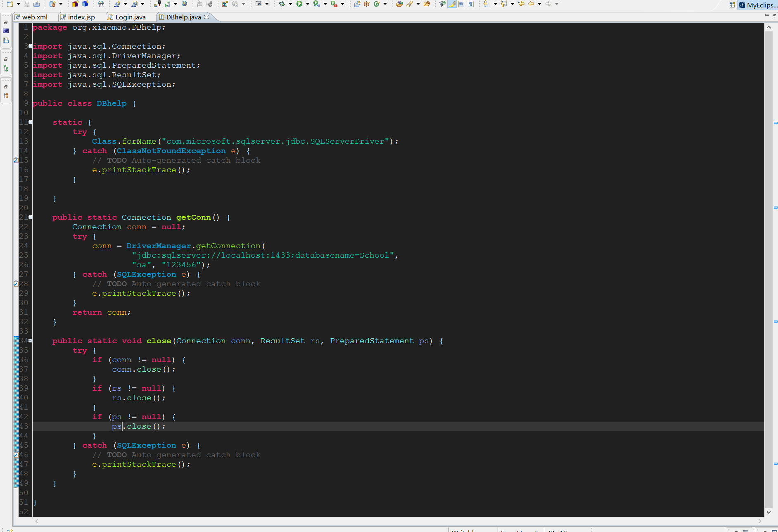The width and height of the screenshot is (778, 532).
Task: Open the Run dropdown arrow
Action: click(x=308, y=4)
